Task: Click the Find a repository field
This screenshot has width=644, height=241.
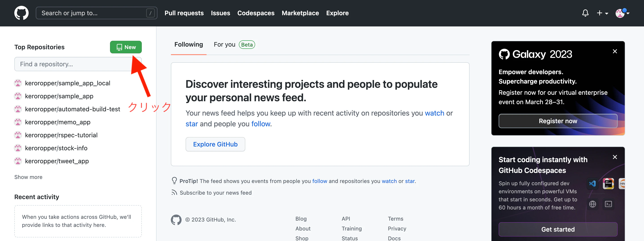Action: coord(78,64)
